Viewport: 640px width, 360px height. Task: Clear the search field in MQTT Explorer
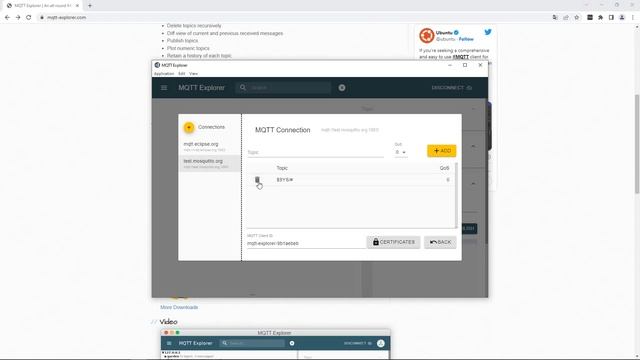[342, 88]
